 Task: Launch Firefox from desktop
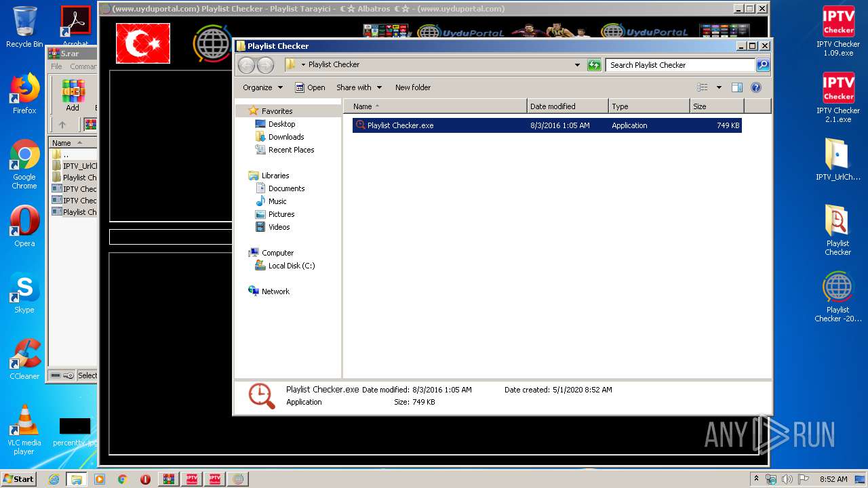(24, 94)
